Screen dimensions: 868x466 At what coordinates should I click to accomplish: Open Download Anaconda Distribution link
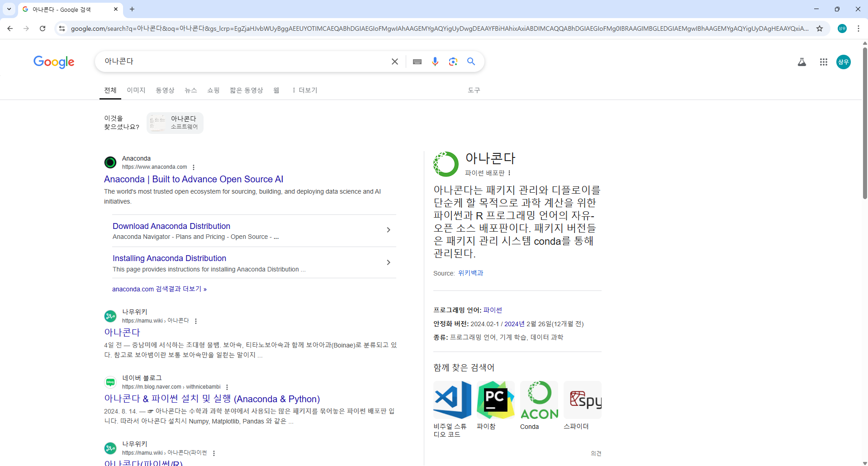pyautogui.click(x=171, y=226)
